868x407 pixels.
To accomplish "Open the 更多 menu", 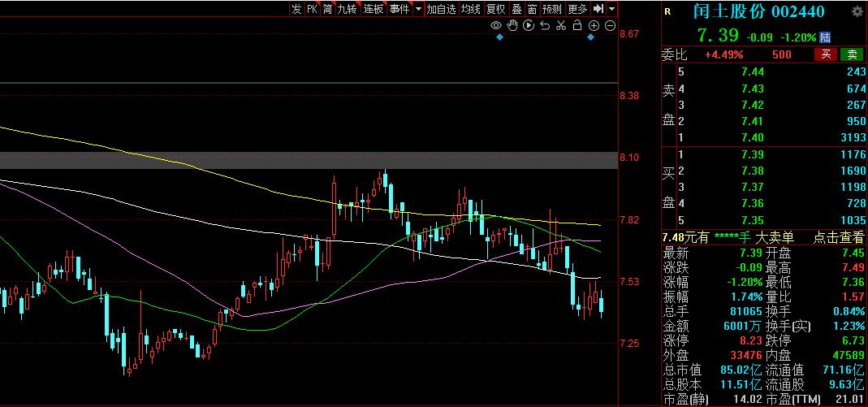I will 577,8.
